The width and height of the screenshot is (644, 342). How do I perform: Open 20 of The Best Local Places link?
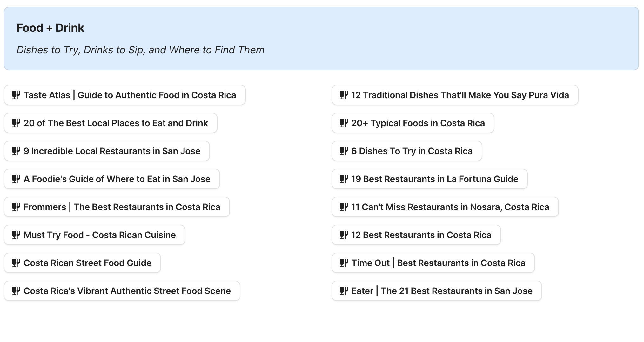116,123
